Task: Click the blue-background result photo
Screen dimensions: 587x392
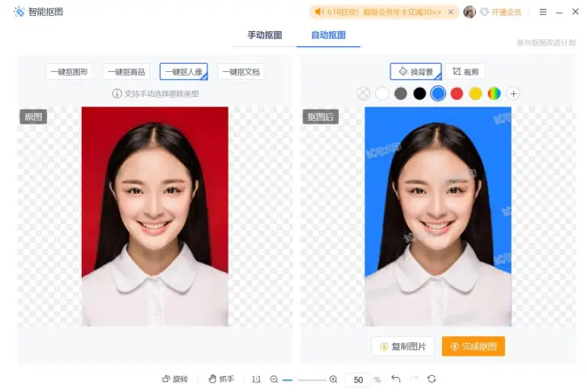Action: (438, 217)
